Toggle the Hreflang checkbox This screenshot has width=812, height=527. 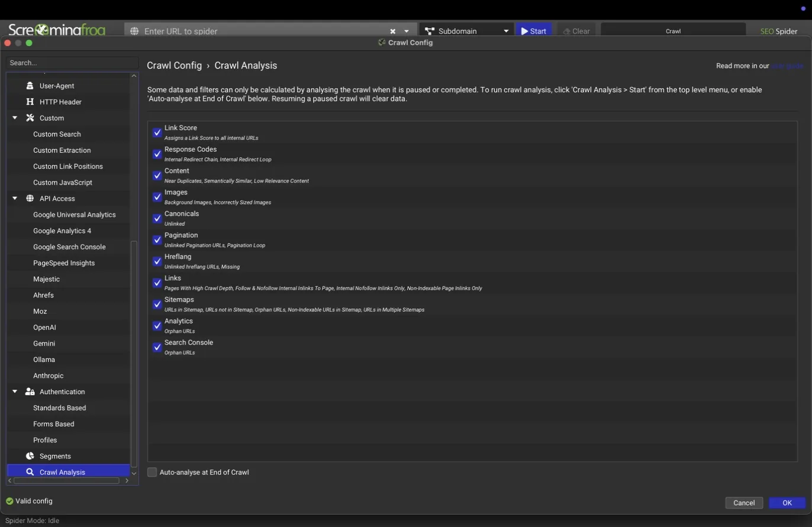[x=157, y=261]
